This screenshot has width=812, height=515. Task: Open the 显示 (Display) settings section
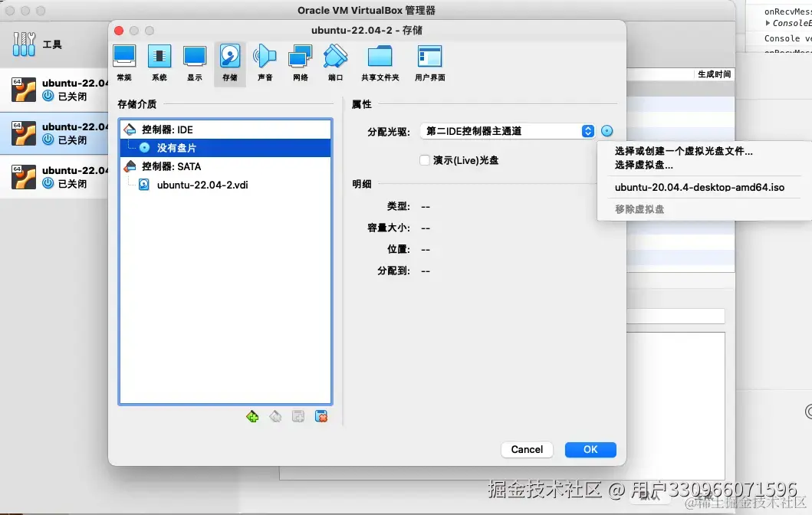click(x=195, y=63)
